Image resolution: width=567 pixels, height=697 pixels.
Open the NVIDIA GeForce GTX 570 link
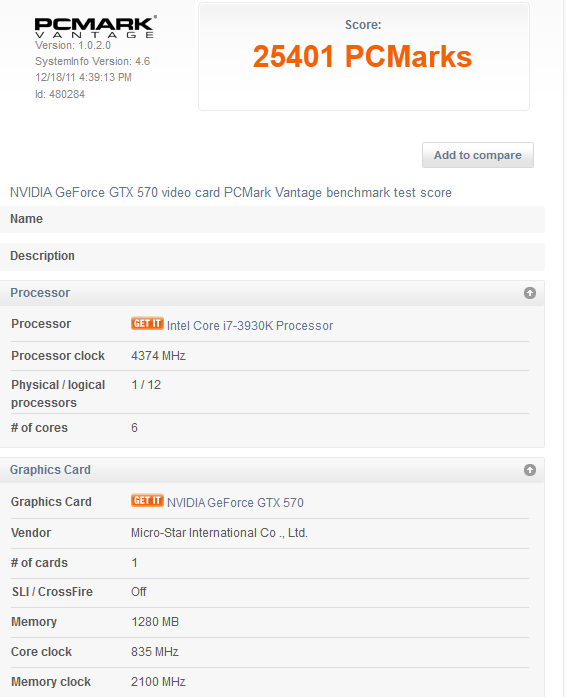[235, 503]
